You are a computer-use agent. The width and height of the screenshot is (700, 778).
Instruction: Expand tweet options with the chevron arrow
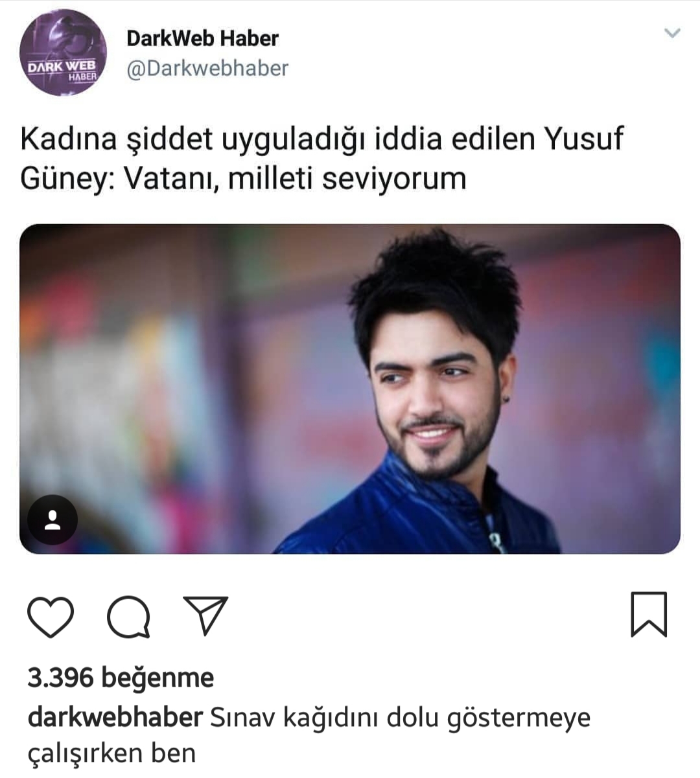(673, 32)
